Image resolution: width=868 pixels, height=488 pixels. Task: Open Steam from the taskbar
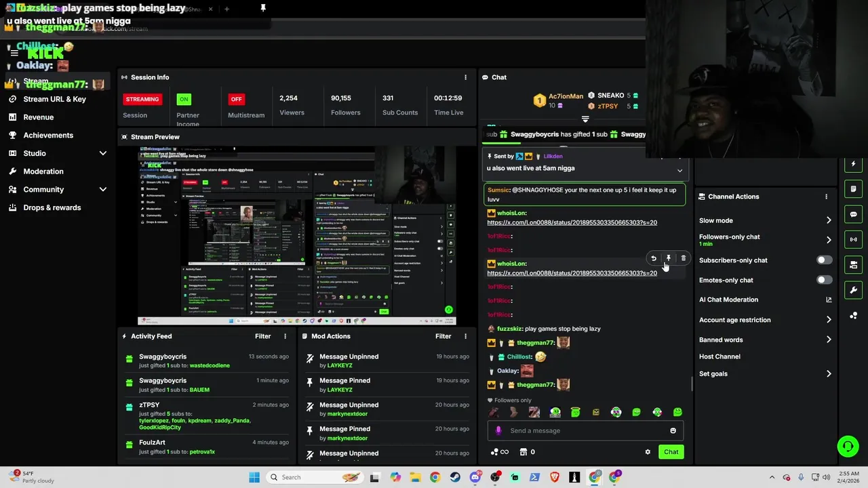[x=455, y=477]
